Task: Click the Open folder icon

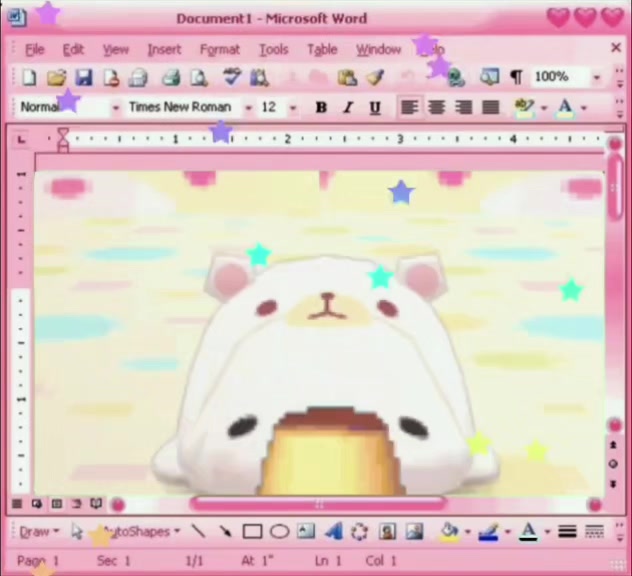Action: click(56, 77)
